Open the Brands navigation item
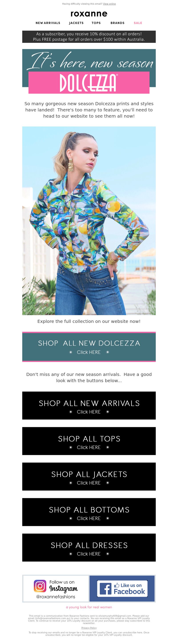This screenshot has width=178, height=644. 117,23
